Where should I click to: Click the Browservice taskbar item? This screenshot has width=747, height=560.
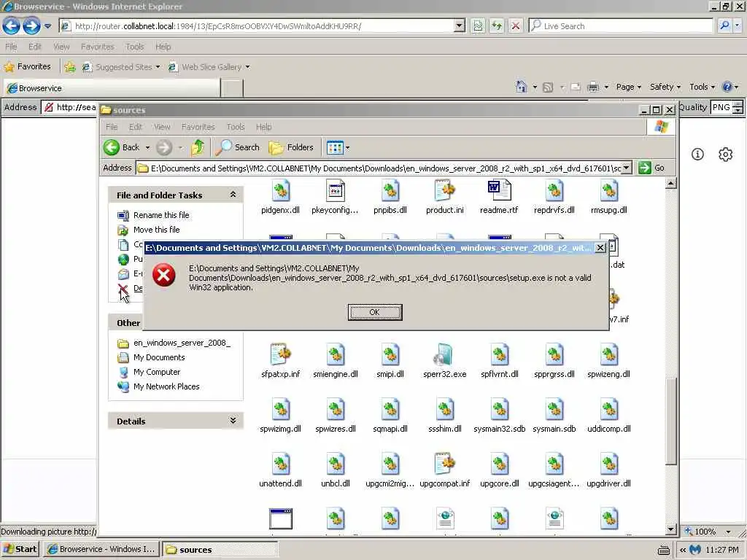click(x=101, y=550)
